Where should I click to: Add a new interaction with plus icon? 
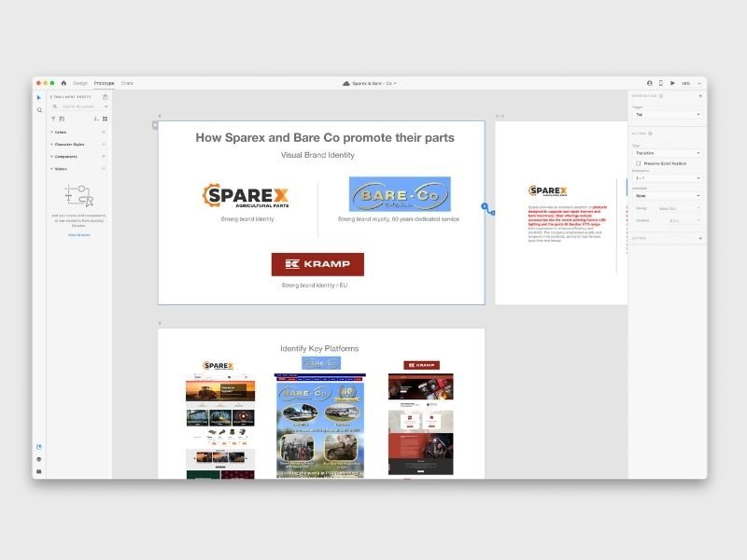tap(700, 96)
